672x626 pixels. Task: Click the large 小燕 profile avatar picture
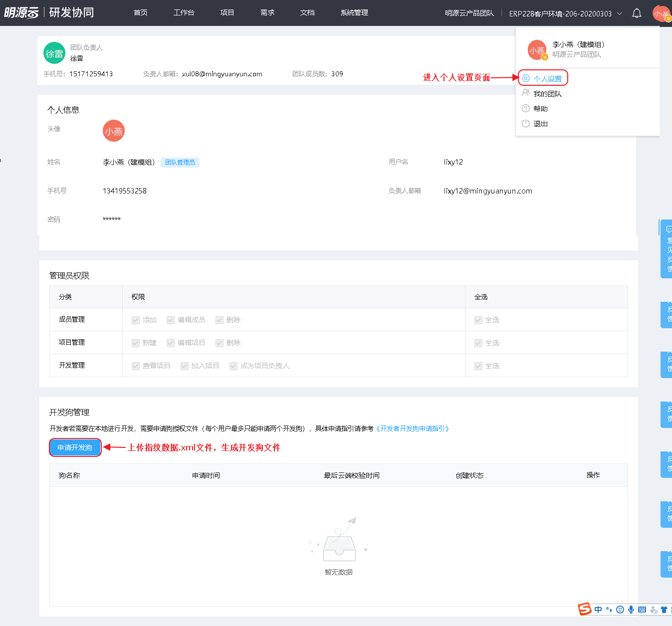114,131
